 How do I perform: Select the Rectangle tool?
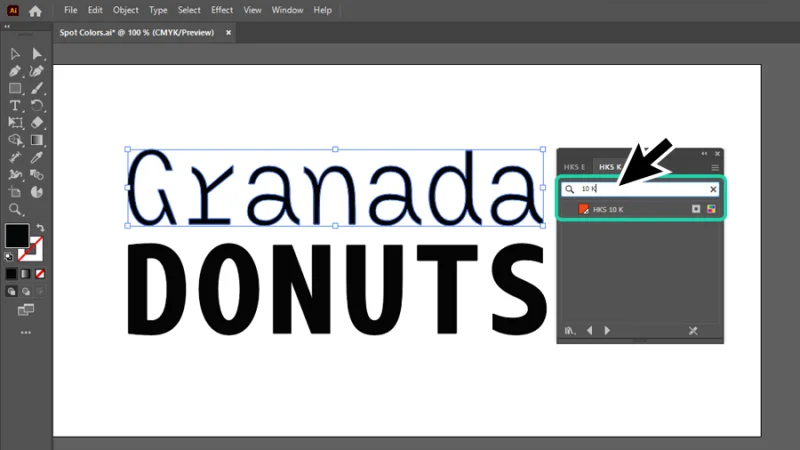15,88
